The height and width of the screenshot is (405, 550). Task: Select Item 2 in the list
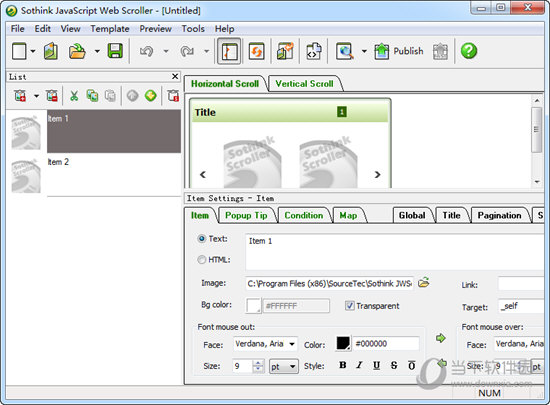(x=114, y=175)
